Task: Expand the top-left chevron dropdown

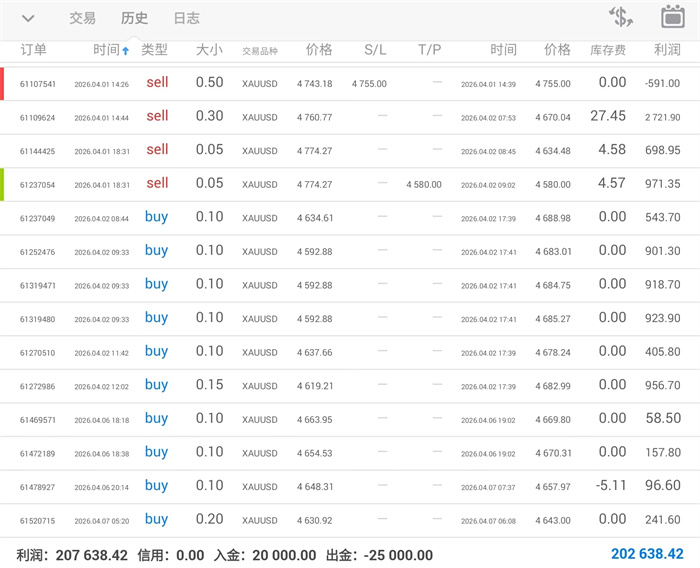Action: click(28, 18)
